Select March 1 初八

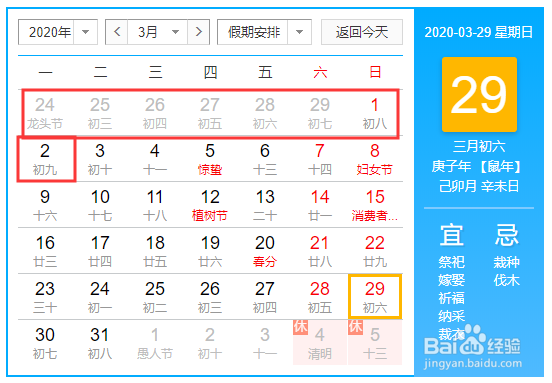(x=375, y=113)
